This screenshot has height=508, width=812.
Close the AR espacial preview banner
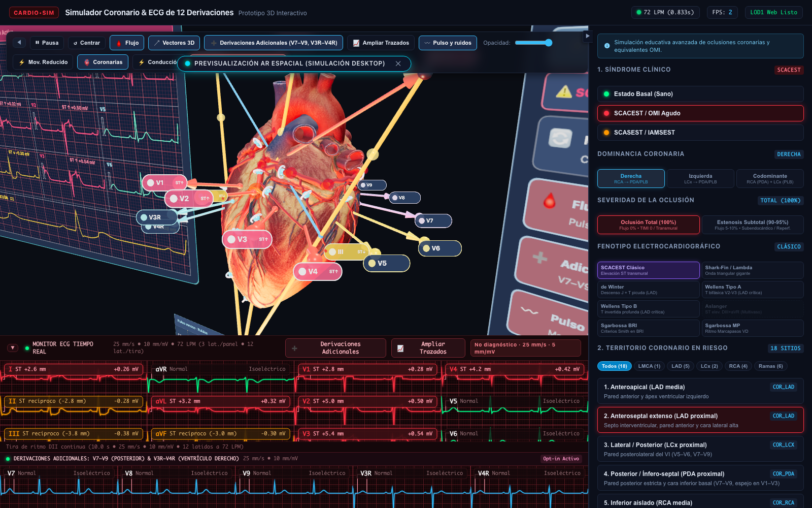(x=398, y=63)
